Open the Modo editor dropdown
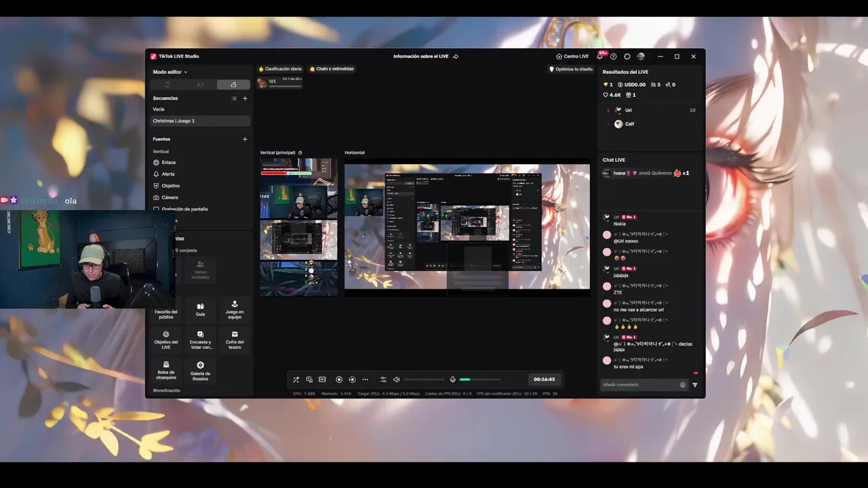Image resolution: width=868 pixels, height=488 pixels. pyautogui.click(x=170, y=72)
